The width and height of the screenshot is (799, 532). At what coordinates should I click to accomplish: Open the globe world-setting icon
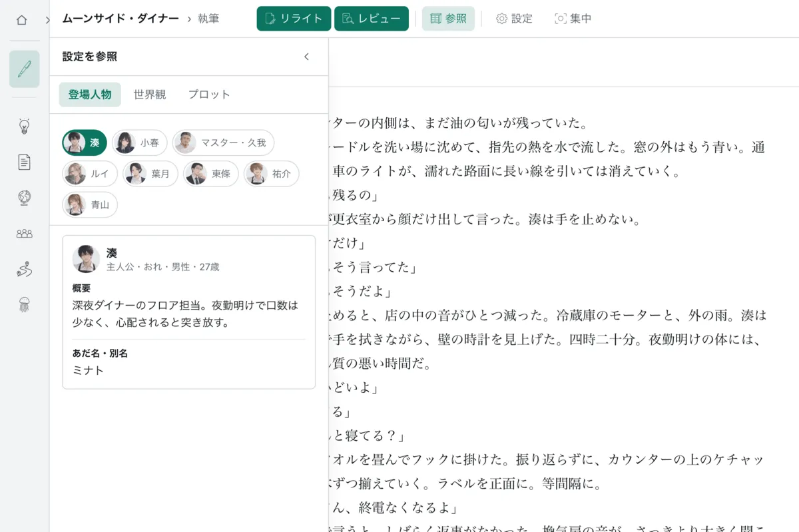25,198
